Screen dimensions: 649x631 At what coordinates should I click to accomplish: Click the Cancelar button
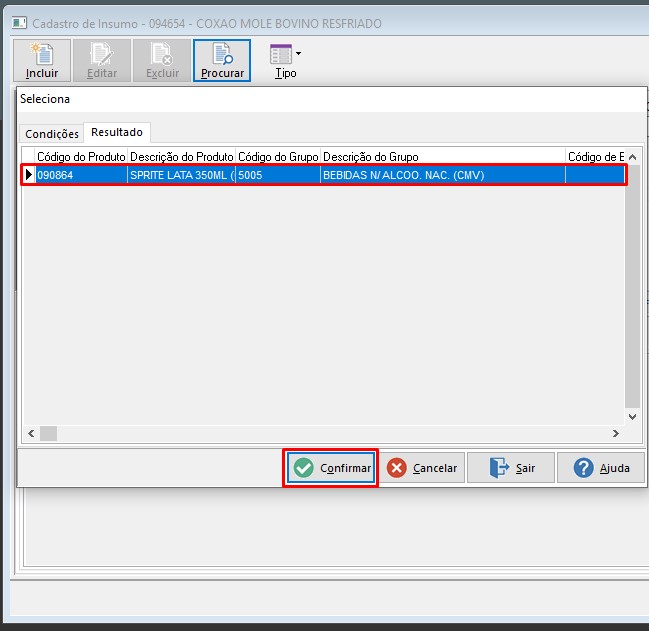[422, 468]
